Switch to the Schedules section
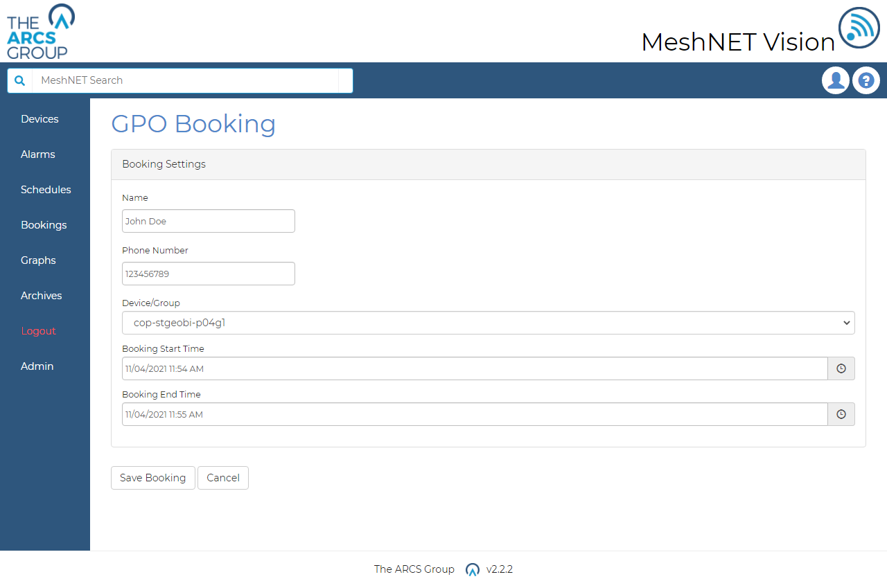 pos(45,189)
